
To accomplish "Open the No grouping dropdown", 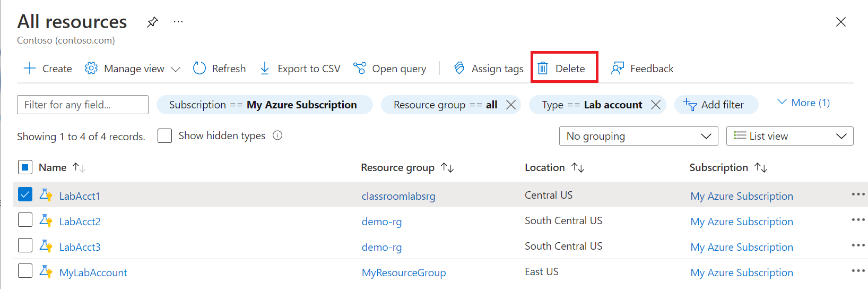I will [639, 136].
